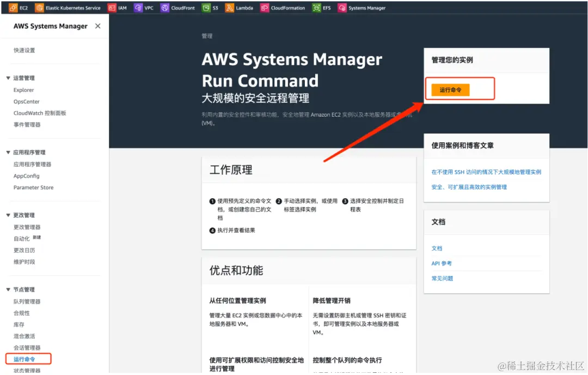Viewport: 588px width, 375px height.
Task: Open 自动化 in the sidebar
Action: (22, 239)
